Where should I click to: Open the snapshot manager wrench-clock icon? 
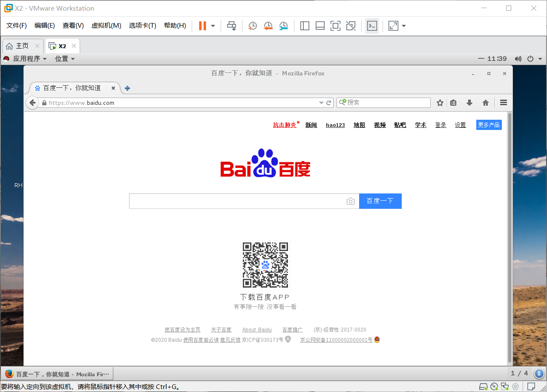click(283, 26)
